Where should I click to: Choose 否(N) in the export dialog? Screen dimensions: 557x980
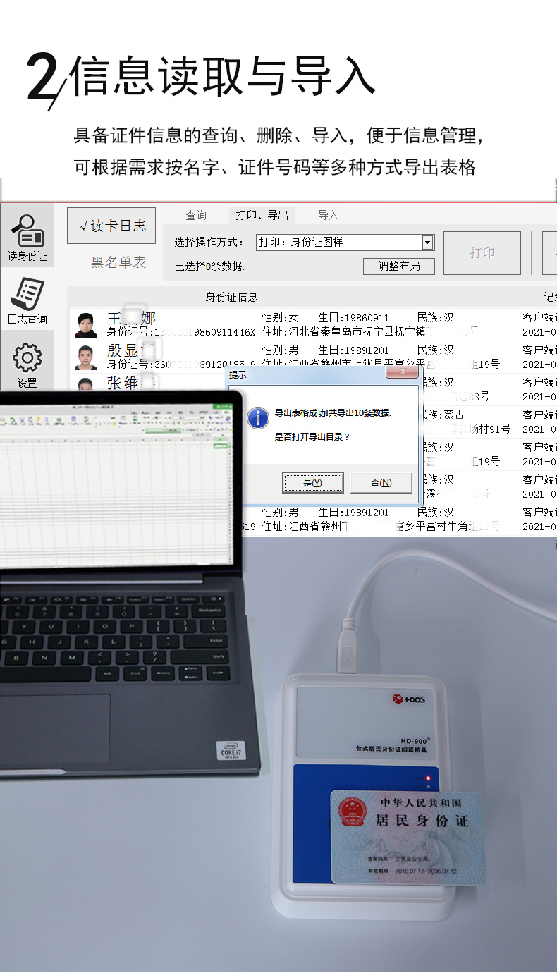pyautogui.click(x=381, y=483)
